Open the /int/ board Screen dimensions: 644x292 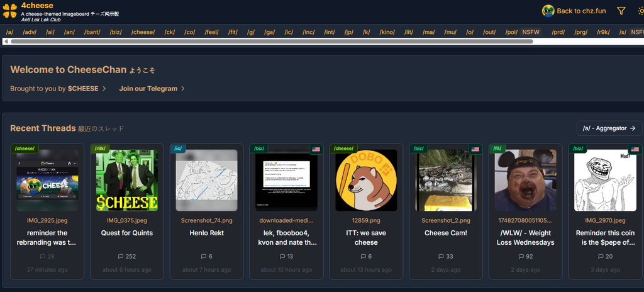(x=330, y=32)
